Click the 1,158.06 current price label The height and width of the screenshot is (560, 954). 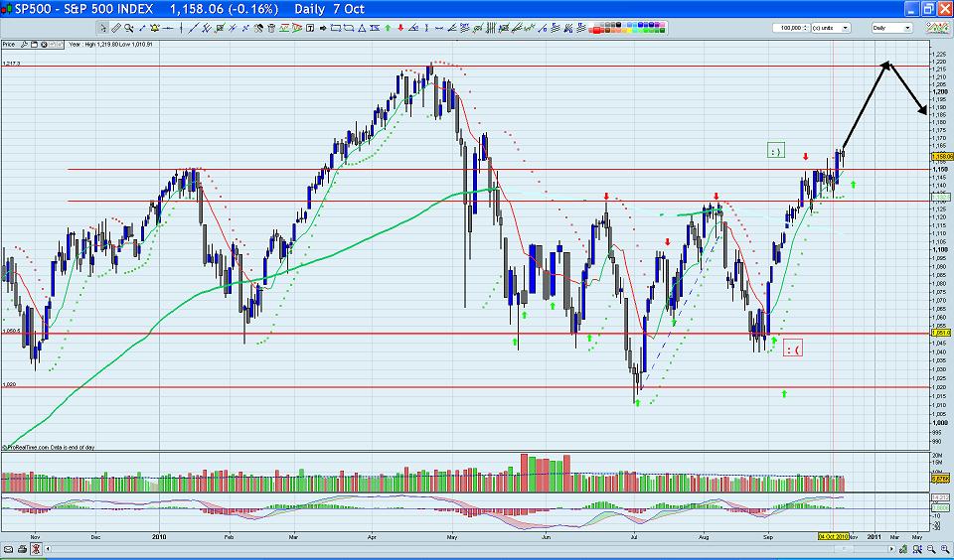click(941, 157)
